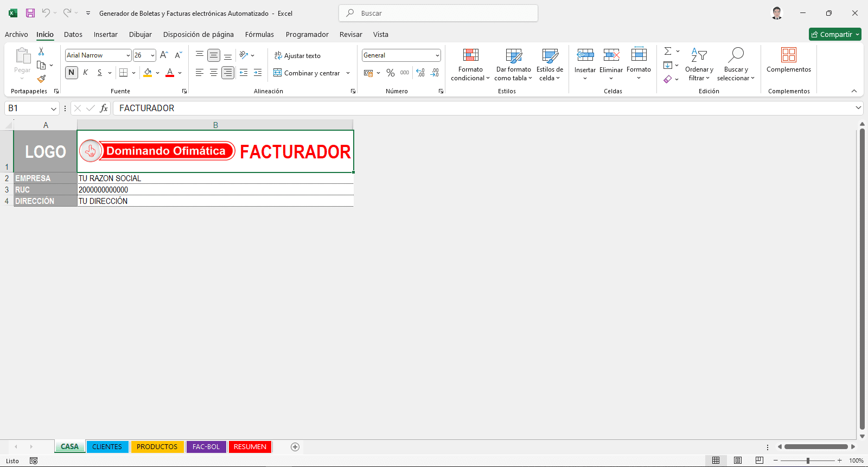Apply yellow fill color
Viewport: 868px width, 467px height.
(x=148, y=73)
